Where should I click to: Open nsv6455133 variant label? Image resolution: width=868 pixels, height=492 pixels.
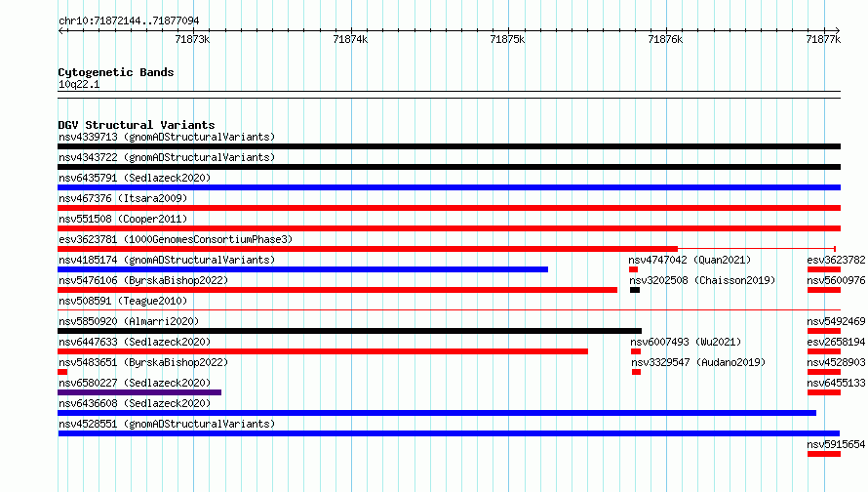pos(836,383)
